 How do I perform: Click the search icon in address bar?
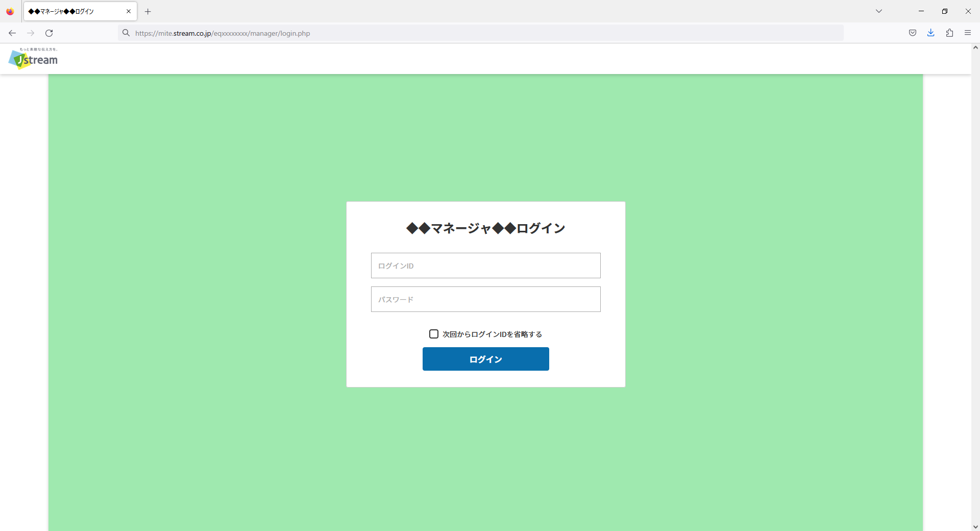126,33
